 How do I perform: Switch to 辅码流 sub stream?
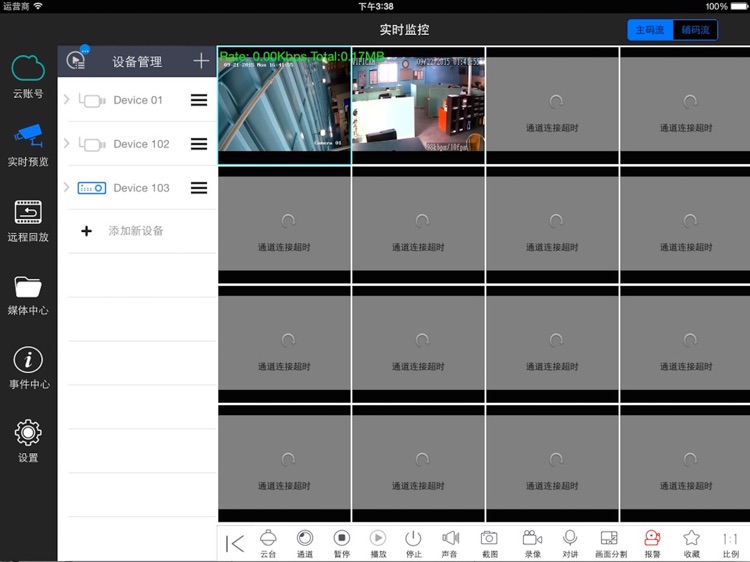tap(695, 30)
